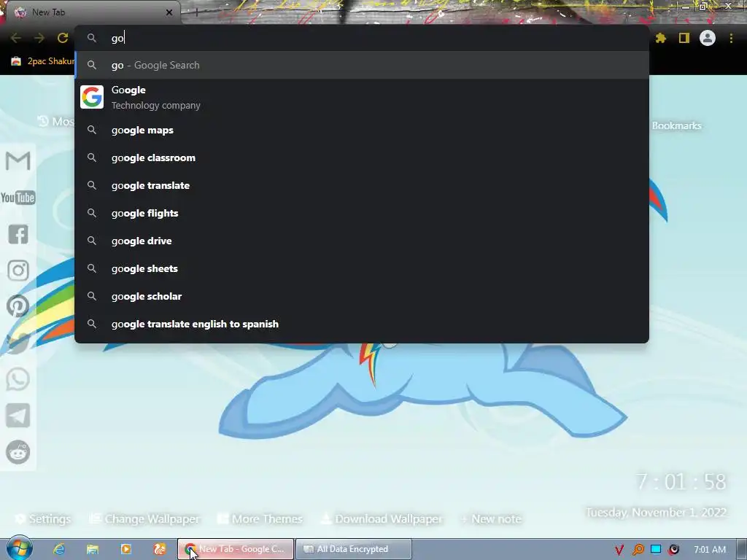747x560 pixels.
Task: Choose the 'google scholar' suggestion
Action: click(x=362, y=296)
